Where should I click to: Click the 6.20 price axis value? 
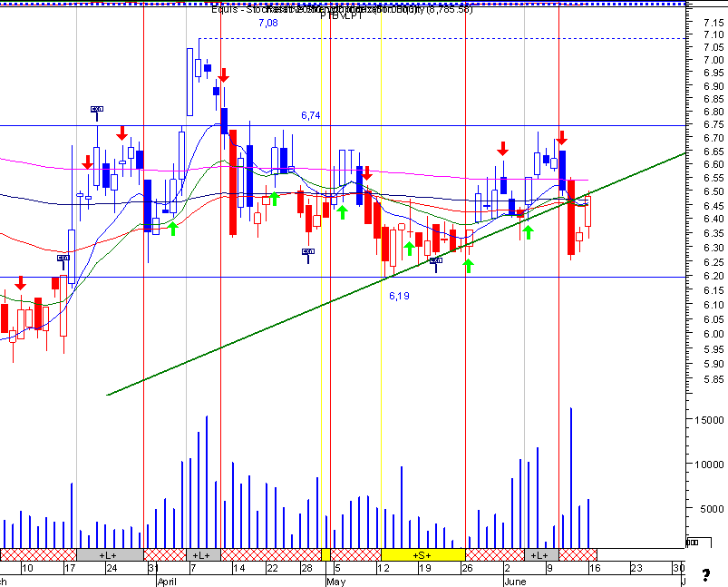713,276
